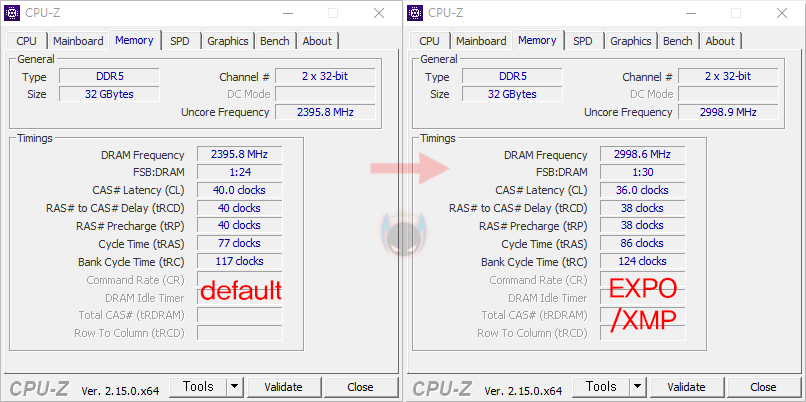Viewport: 806px width, 402px height.
Task: Switch to Graphics tab in right window
Action: [x=631, y=41]
